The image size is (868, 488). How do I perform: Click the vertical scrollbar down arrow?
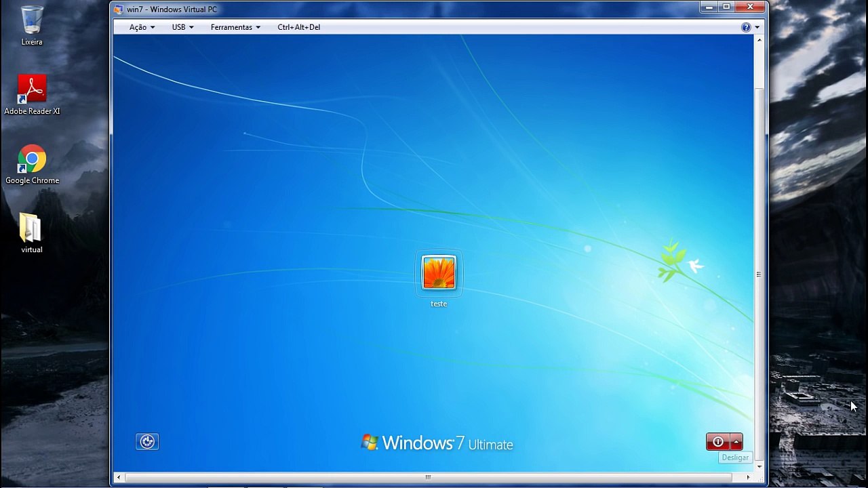click(x=759, y=466)
